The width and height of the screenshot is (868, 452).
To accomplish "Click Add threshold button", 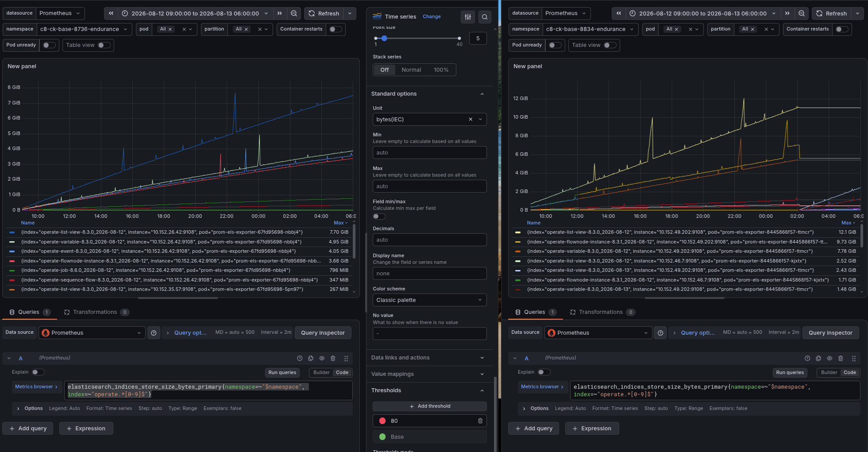I will tap(429, 406).
